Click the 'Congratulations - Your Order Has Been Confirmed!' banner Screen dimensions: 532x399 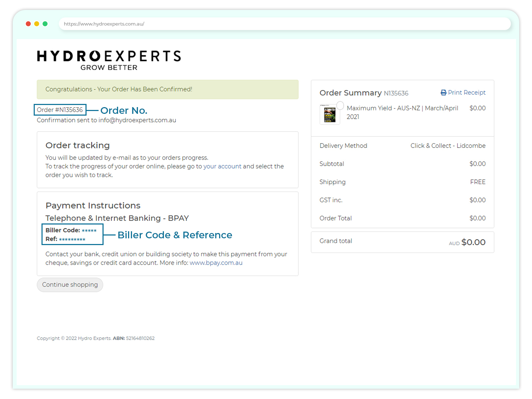(167, 89)
